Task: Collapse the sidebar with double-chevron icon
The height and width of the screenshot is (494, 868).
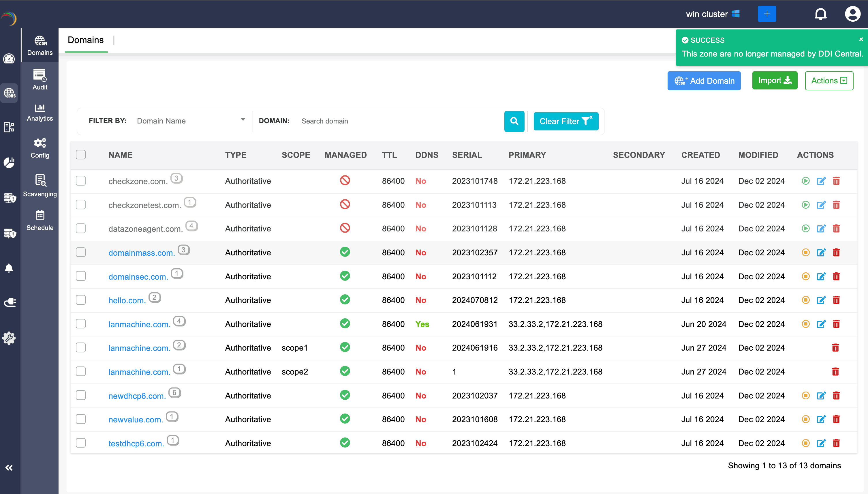Action: pyautogui.click(x=9, y=468)
